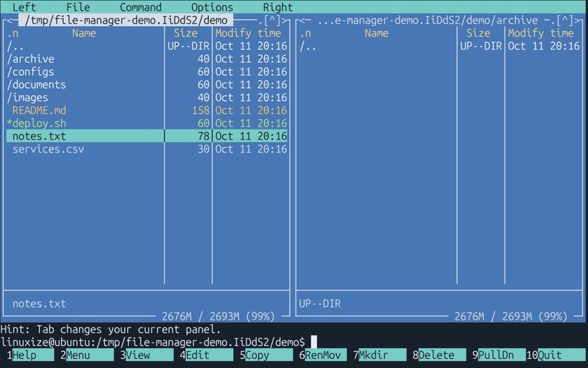Click UP--DIR in right panel mini status
The height and width of the screenshot is (368, 588).
pos(320,304)
